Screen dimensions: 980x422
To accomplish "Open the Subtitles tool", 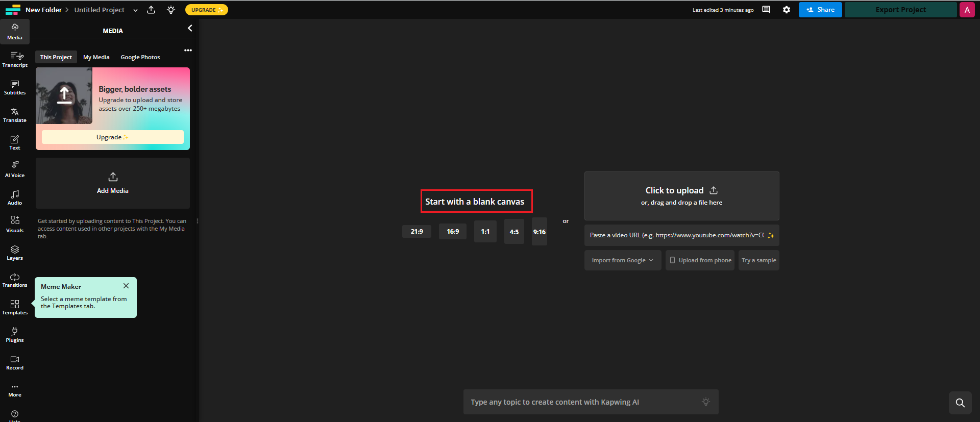I will [15, 87].
